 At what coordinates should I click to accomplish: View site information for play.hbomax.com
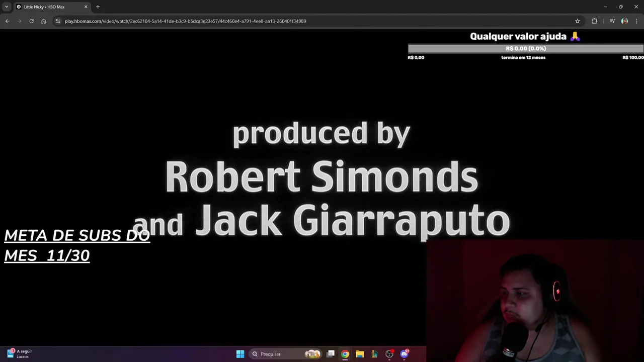pos(58,21)
